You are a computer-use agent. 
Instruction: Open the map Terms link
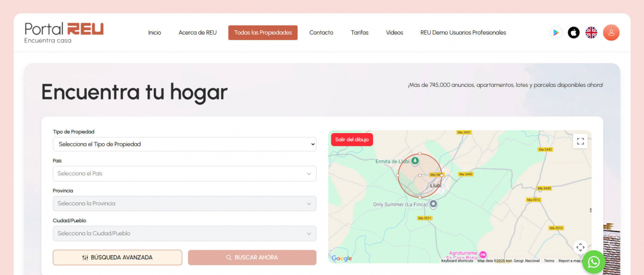(549, 261)
